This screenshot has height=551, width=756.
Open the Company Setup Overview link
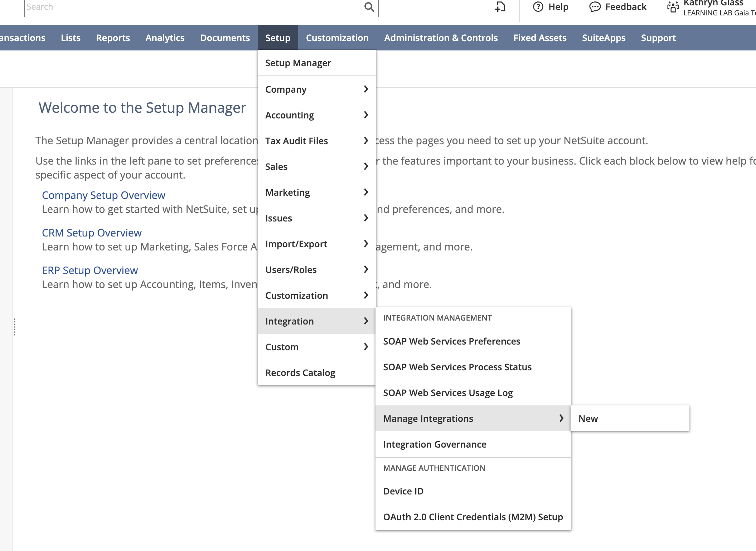coord(103,195)
